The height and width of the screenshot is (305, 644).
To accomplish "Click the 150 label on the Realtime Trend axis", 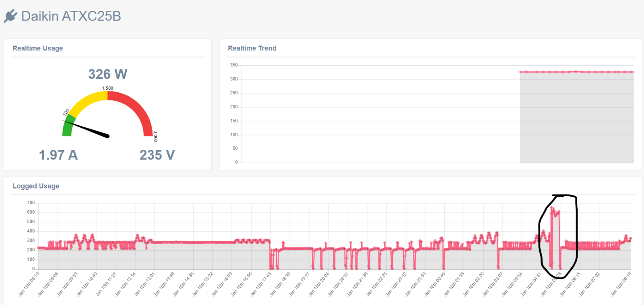I will tap(234, 120).
